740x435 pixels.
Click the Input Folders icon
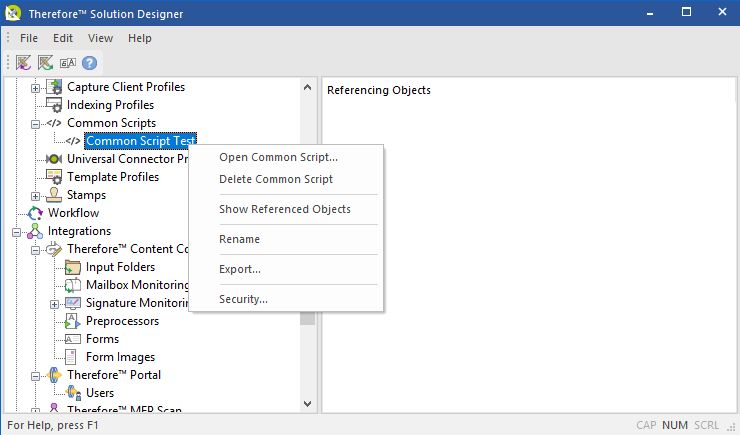point(73,267)
